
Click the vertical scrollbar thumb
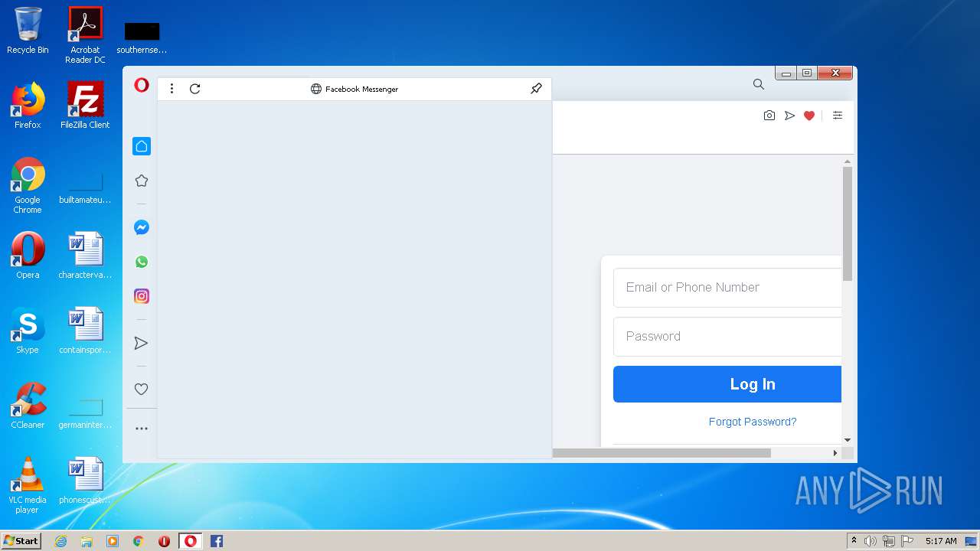[x=848, y=223]
